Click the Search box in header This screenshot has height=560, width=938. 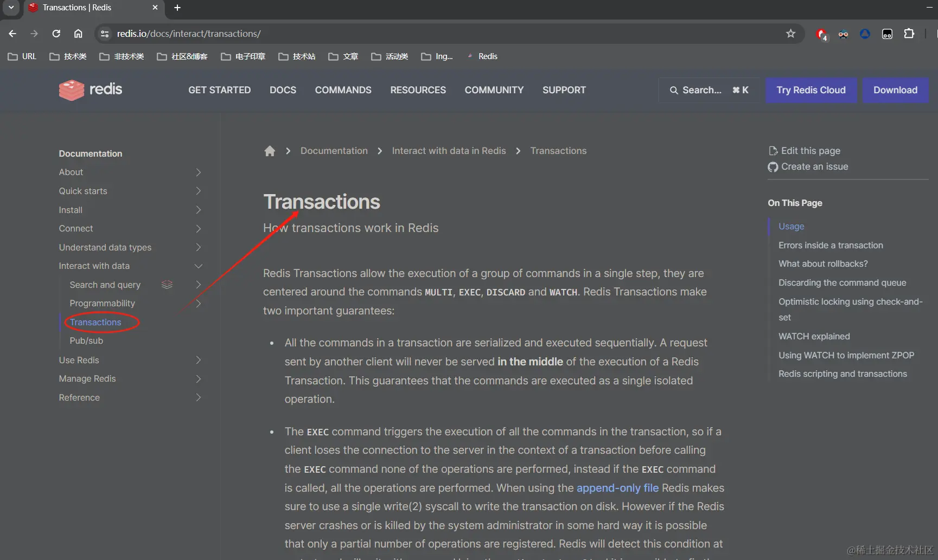709,90
